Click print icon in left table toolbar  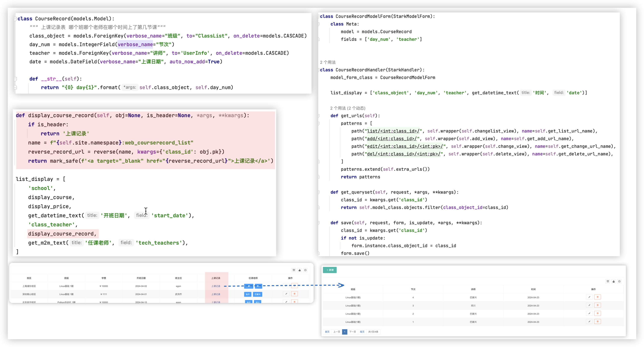pyautogui.click(x=305, y=270)
